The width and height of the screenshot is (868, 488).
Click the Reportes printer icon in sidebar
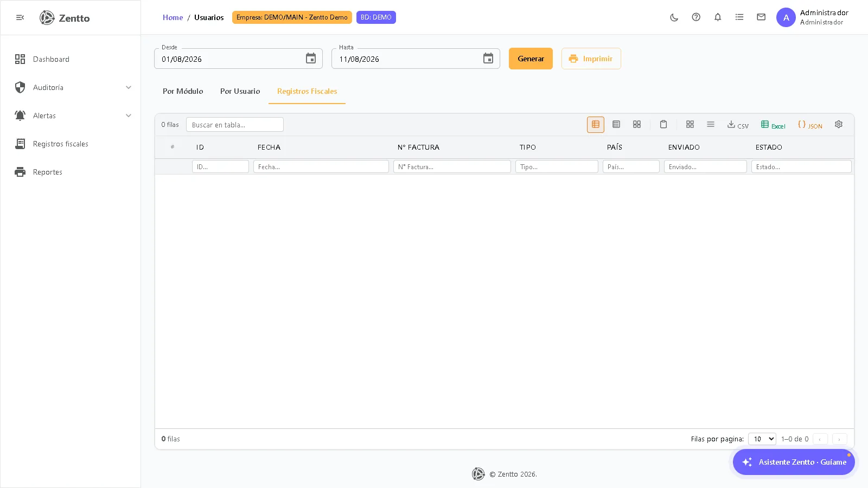click(x=20, y=172)
